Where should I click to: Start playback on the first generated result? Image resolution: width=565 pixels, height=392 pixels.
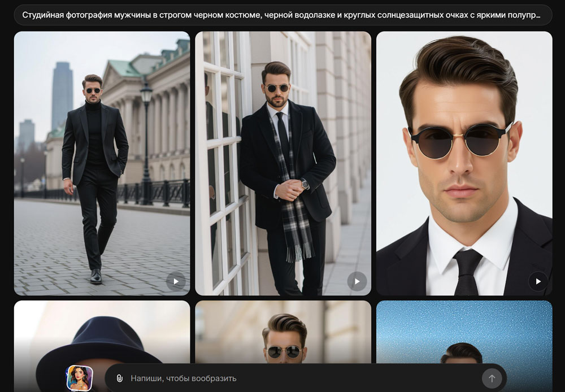pos(176,281)
